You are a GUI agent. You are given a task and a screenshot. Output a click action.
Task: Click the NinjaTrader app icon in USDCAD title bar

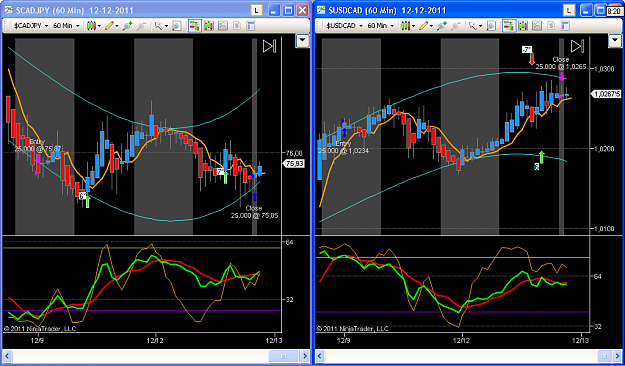[321, 10]
